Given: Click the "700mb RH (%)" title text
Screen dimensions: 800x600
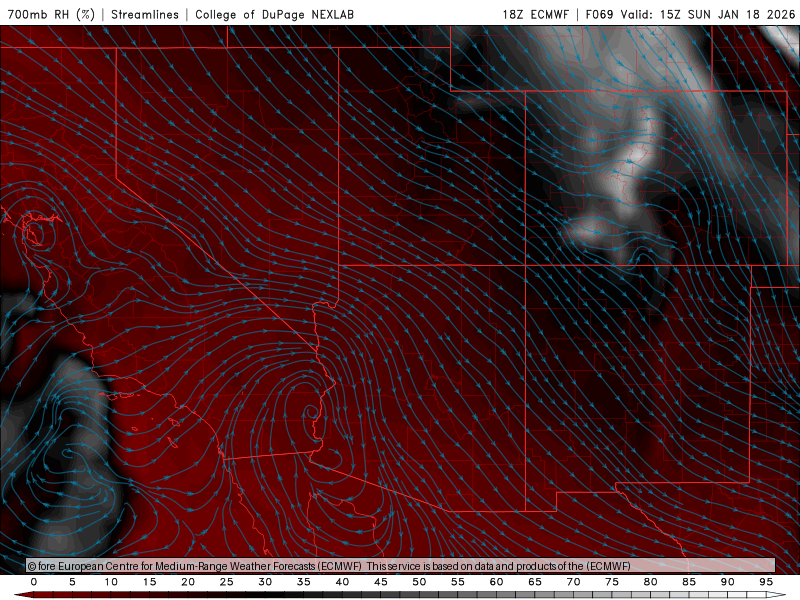Looking at the screenshot, I should click(51, 14).
